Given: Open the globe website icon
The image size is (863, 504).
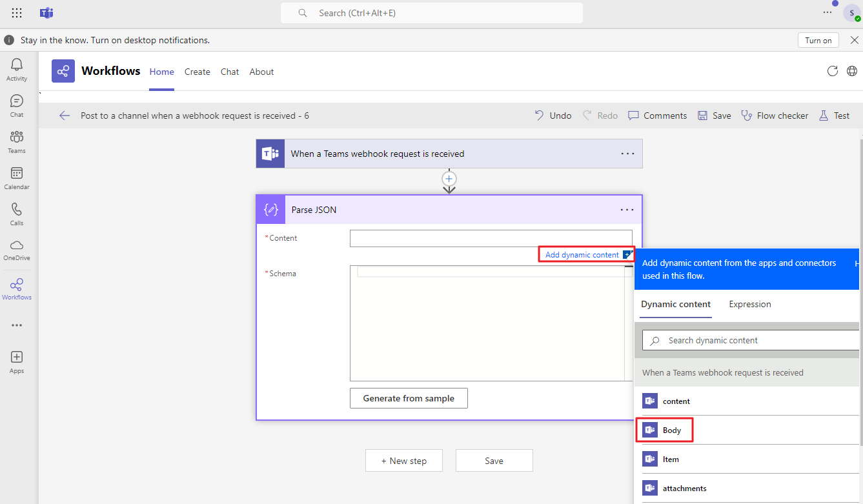Looking at the screenshot, I should point(852,71).
